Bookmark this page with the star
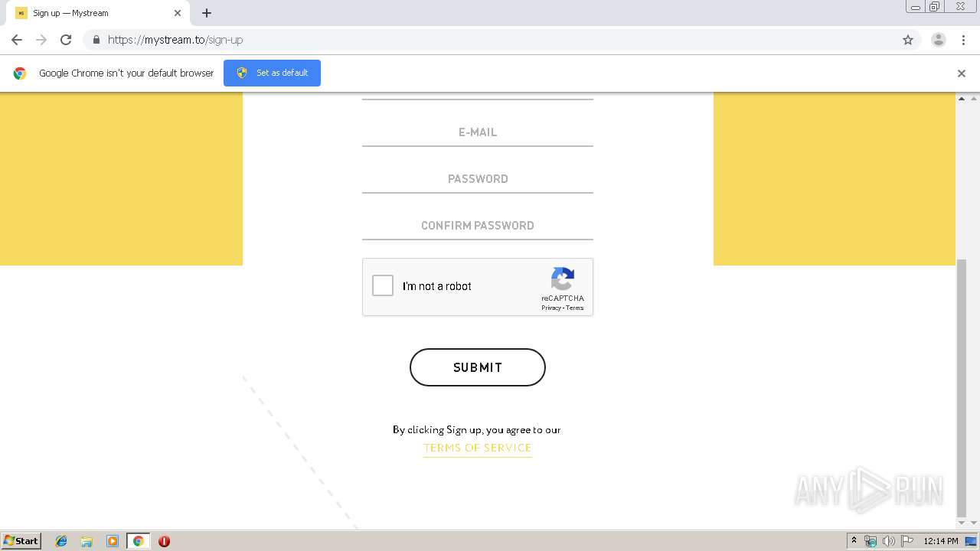This screenshot has height=551, width=980. tap(908, 40)
